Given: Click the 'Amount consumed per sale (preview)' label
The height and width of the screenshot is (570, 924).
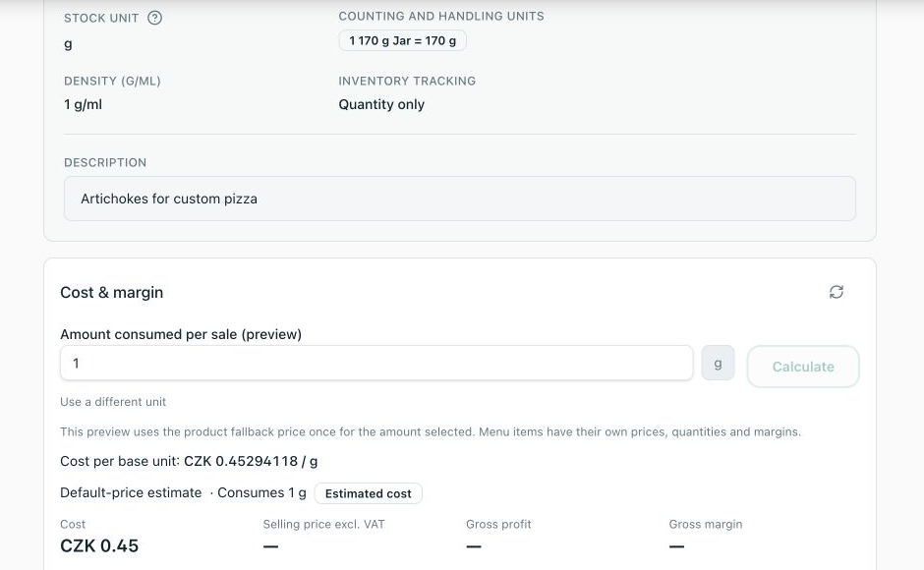Looking at the screenshot, I should (x=181, y=334).
